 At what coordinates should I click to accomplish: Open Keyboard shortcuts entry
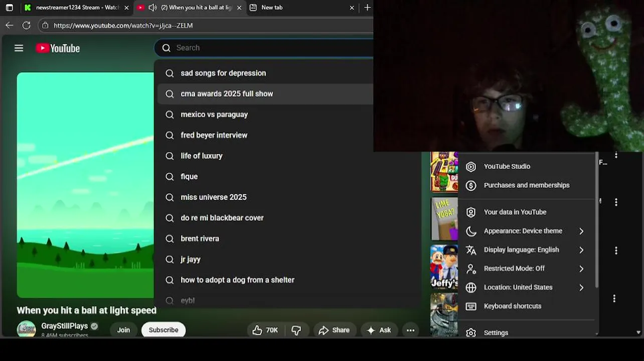pos(527,306)
